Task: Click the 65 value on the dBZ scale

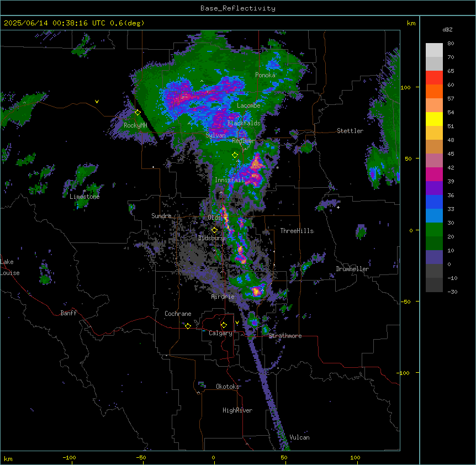Action: point(451,71)
